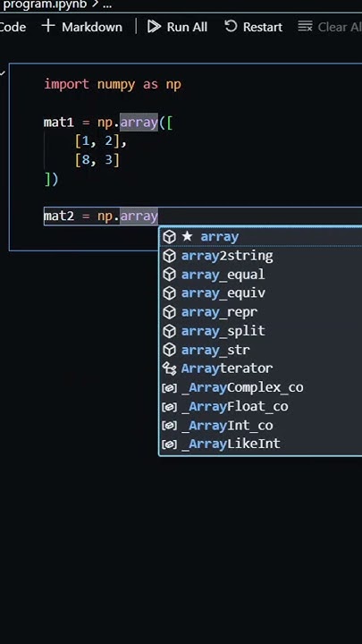Click the Restart circular arrow icon
The width and height of the screenshot is (362, 644).
(x=232, y=26)
